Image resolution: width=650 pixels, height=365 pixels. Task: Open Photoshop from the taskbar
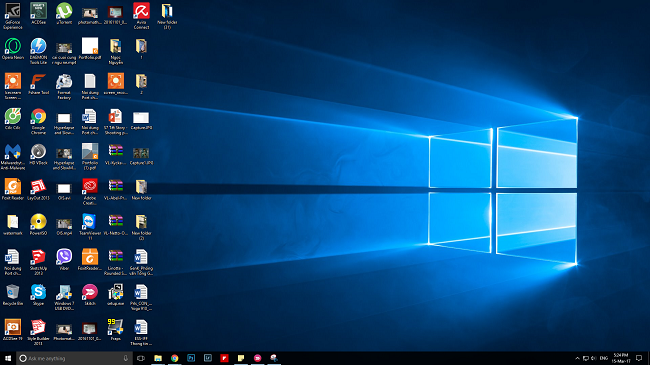click(191, 358)
